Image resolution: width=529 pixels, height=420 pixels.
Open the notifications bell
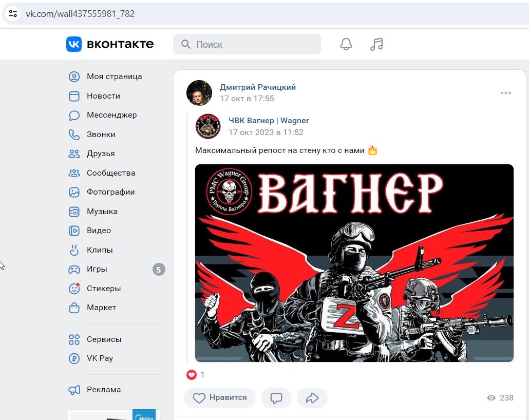[x=346, y=44]
